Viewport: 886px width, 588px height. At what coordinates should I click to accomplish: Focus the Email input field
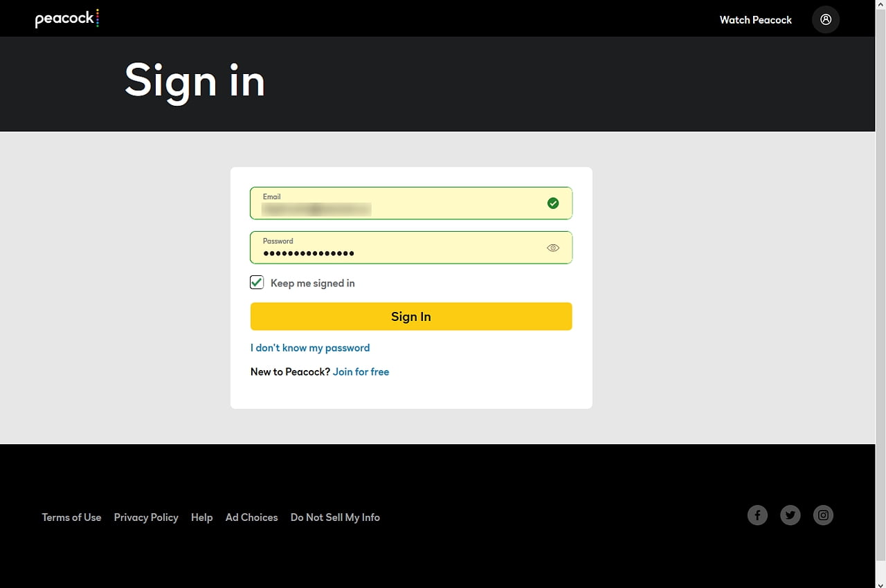(x=411, y=203)
